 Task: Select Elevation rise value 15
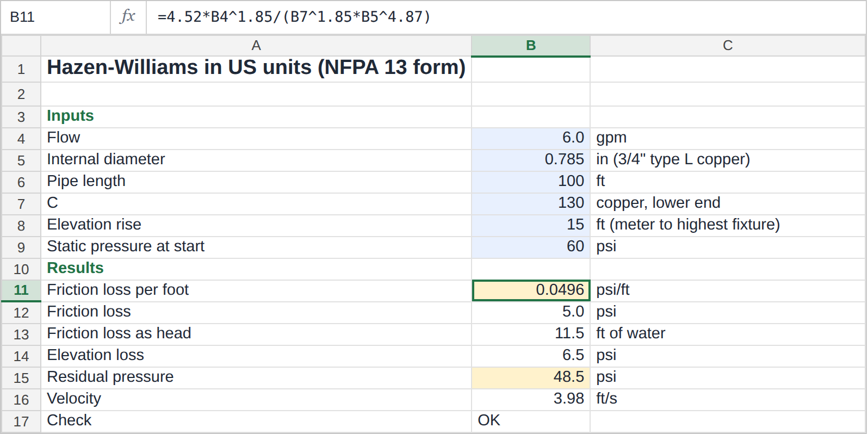(531, 226)
